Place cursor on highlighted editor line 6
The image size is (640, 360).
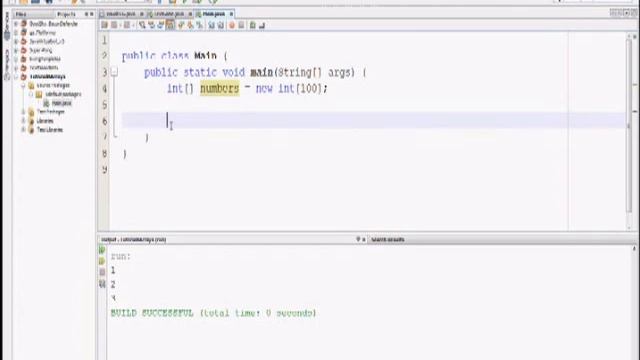[x=373, y=121]
